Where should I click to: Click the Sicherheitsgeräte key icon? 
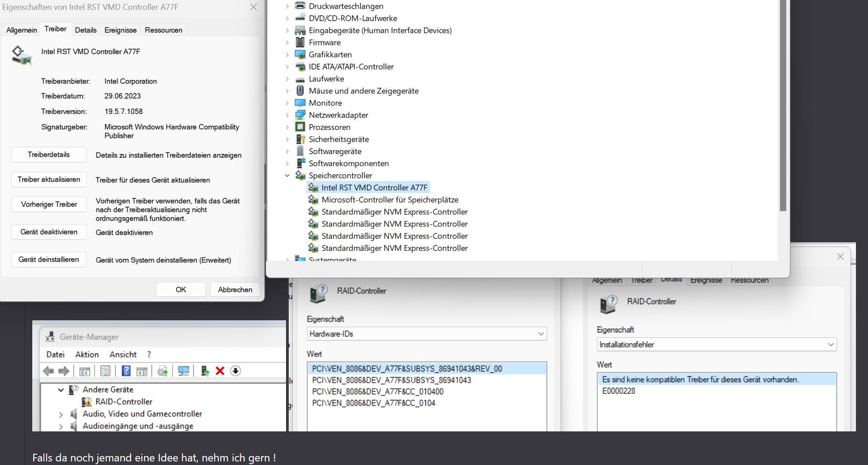click(x=300, y=139)
